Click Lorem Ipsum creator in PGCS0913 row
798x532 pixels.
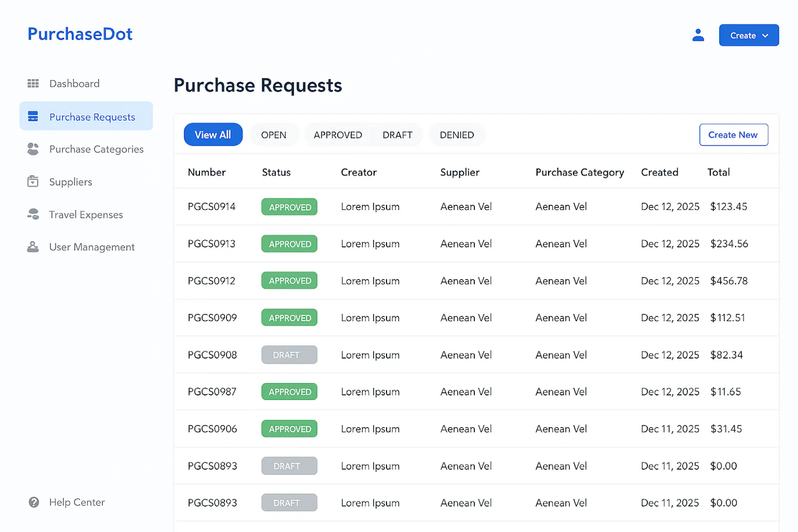[370, 244]
